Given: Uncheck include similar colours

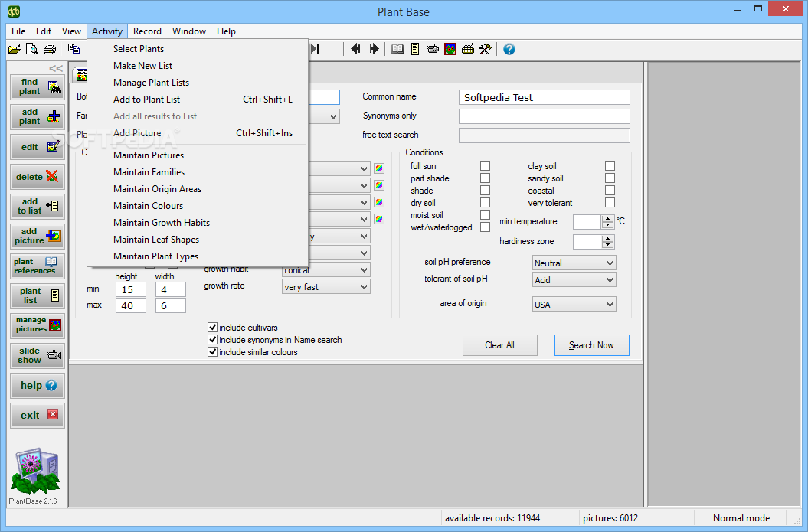Looking at the screenshot, I should pyautogui.click(x=212, y=352).
